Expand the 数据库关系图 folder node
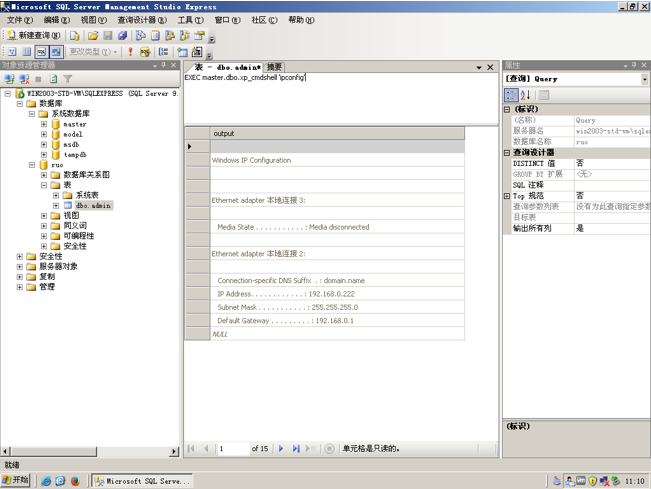Image resolution: width=651 pixels, height=489 pixels. (44, 175)
